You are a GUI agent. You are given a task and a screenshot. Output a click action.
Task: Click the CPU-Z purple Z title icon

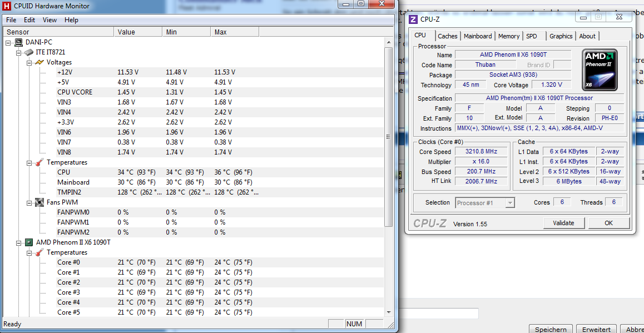[413, 19]
